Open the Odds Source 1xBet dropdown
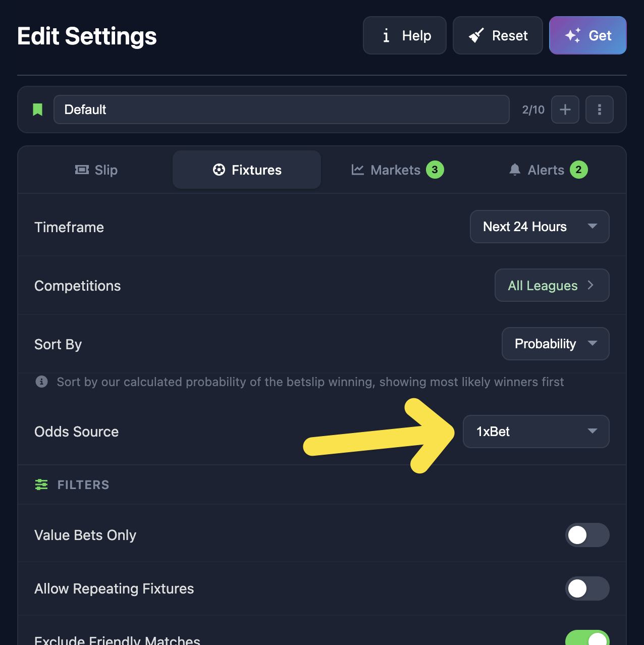Image resolution: width=644 pixels, height=645 pixels. pos(535,432)
